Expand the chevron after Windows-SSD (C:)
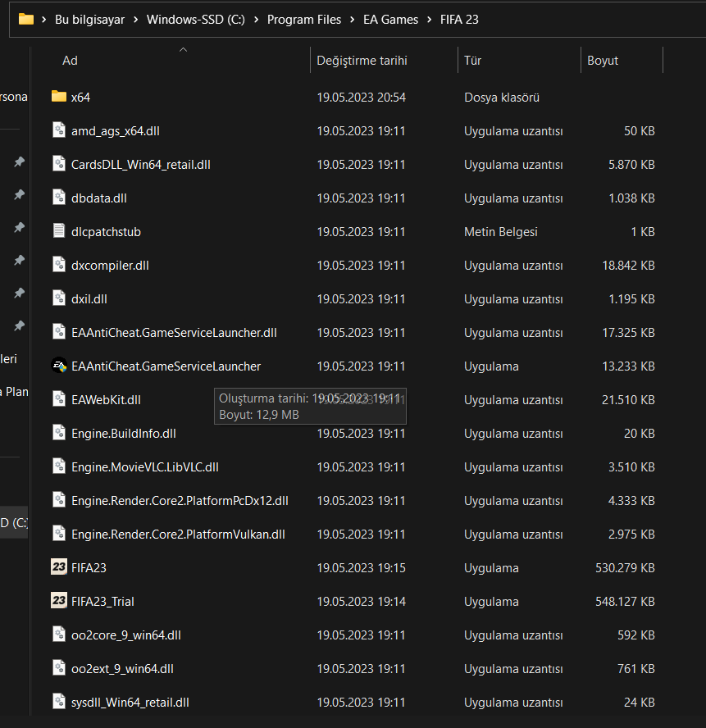The height and width of the screenshot is (728, 706). [x=256, y=20]
